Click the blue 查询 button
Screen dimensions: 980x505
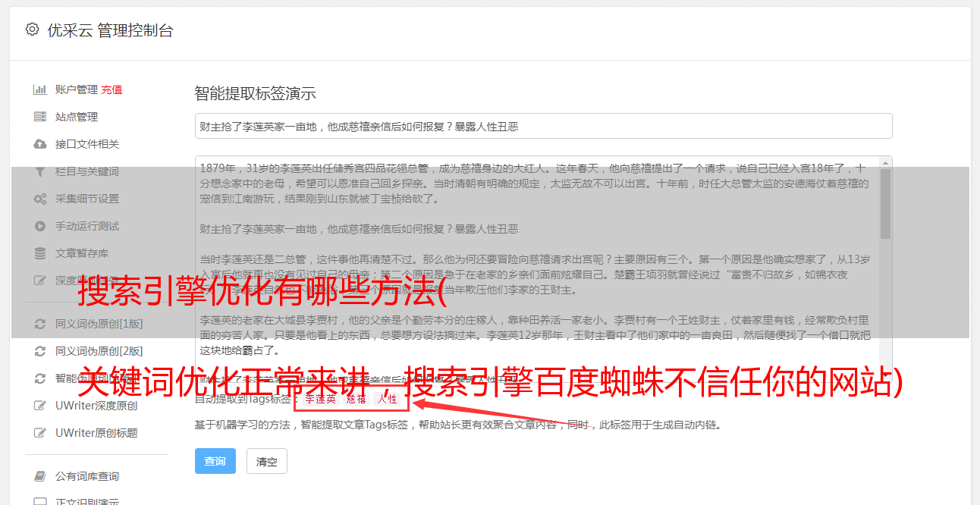tap(215, 461)
